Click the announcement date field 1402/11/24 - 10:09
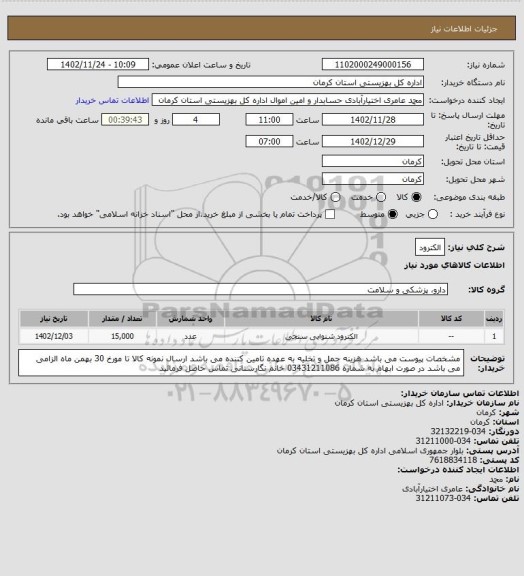Image resolution: width=524 pixels, height=576 pixels. (x=98, y=65)
